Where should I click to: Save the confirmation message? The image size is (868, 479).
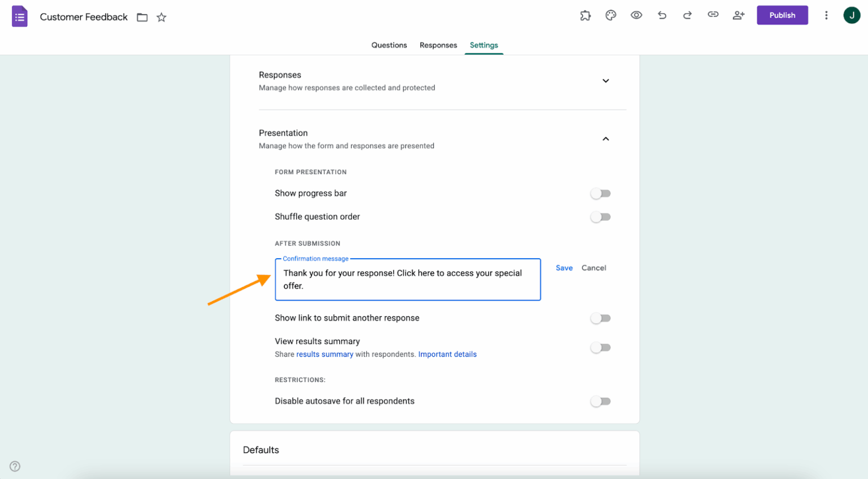click(564, 268)
